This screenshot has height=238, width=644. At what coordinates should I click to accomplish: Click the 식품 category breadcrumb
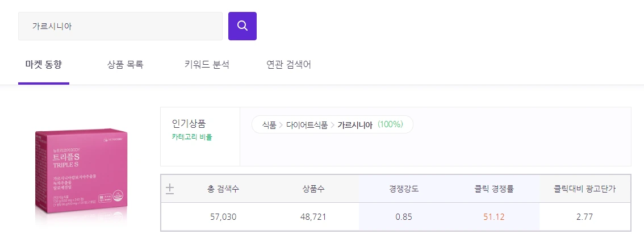point(269,125)
